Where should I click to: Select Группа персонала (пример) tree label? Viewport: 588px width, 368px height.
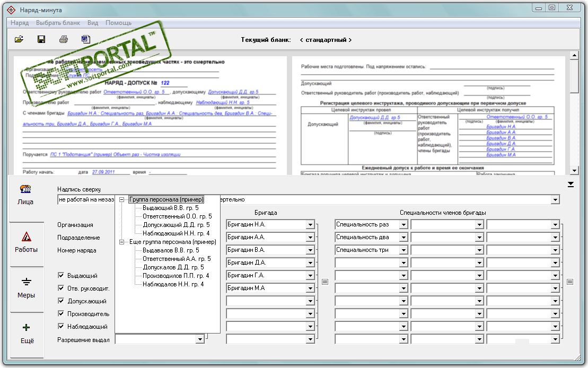(166, 199)
